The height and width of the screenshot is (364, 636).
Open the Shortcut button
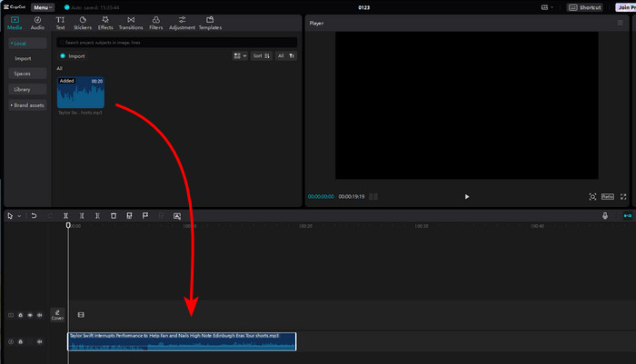[x=584, y=7]
